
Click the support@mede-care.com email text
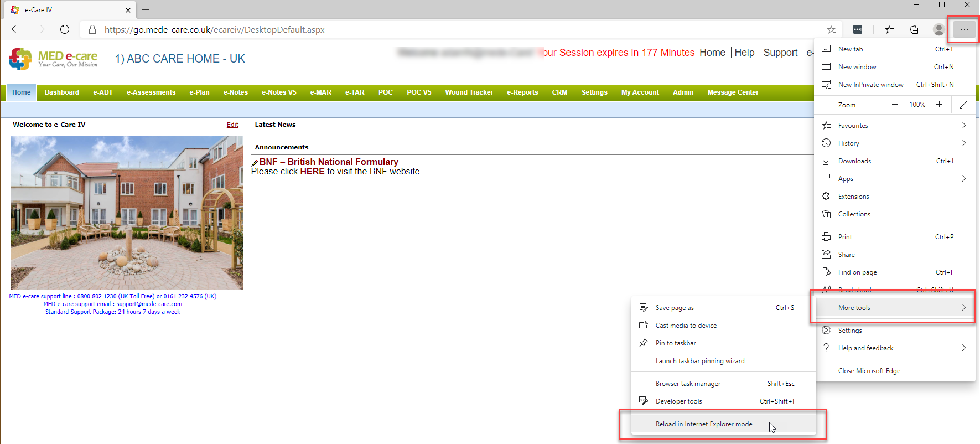point(149,304)
